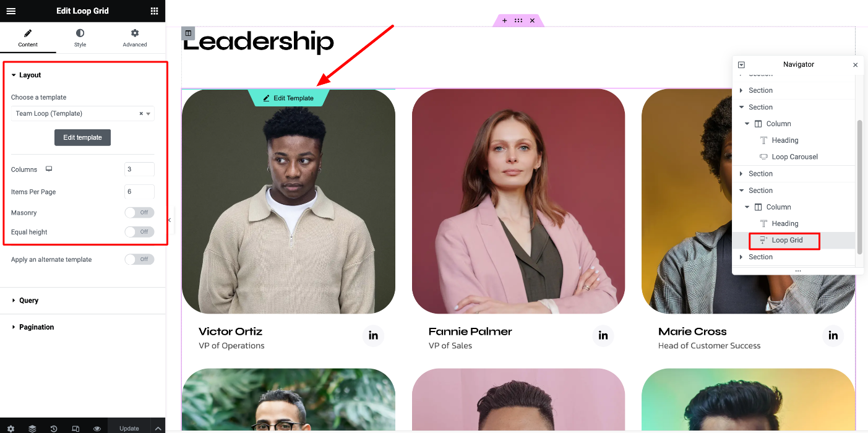Screen dimensions: 868x433
Task: Click the dark Edit template button
Action: [x=82, y=137]
